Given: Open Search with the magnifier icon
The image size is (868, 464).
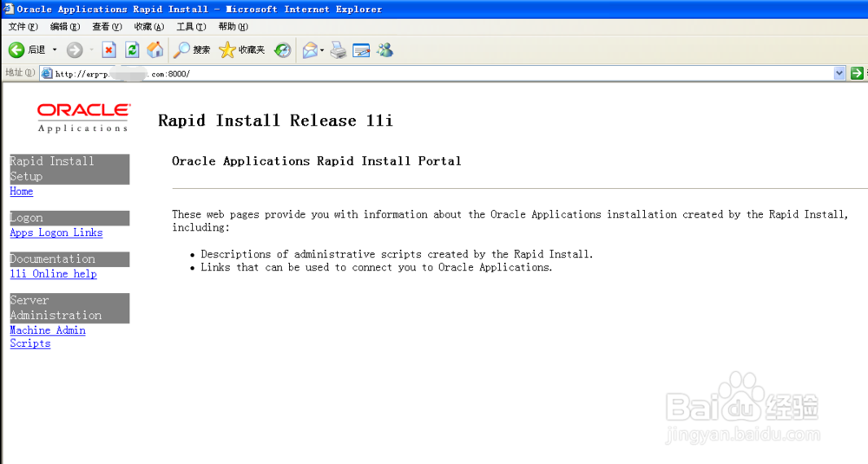Looking at the screenshot, I should pos(192,50).
